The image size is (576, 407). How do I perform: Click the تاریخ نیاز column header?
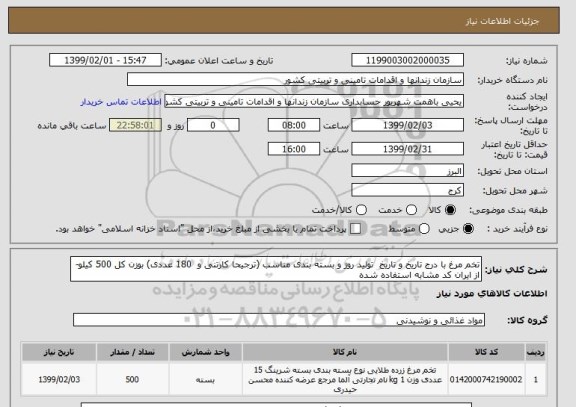[59, 352]
